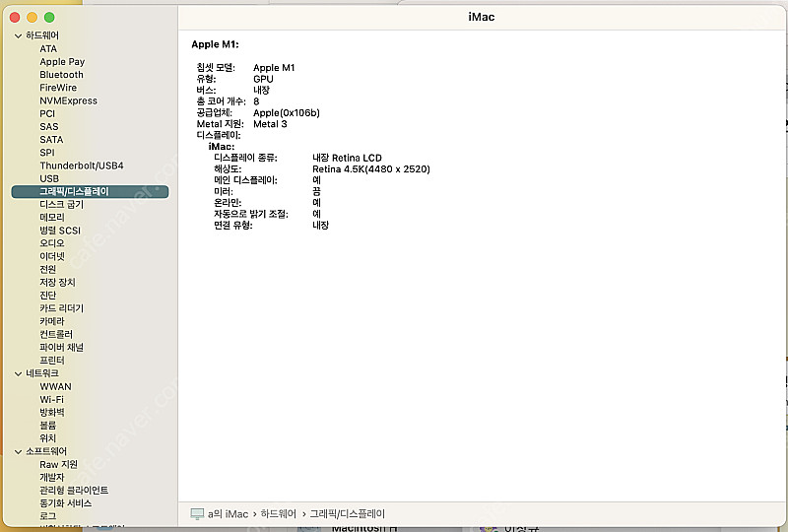Select ATA in the sidebar
The image size is (788, 532).
48,49
